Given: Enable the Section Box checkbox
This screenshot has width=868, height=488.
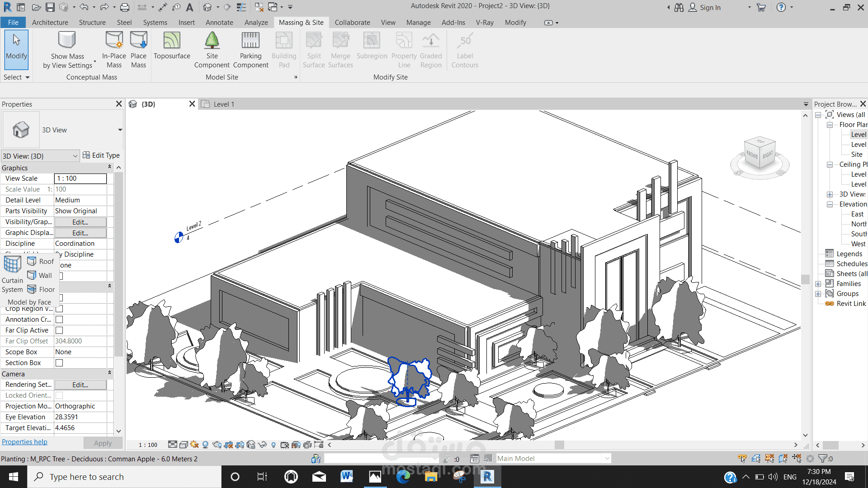Looking at the screenshot, I should [59, 363].
